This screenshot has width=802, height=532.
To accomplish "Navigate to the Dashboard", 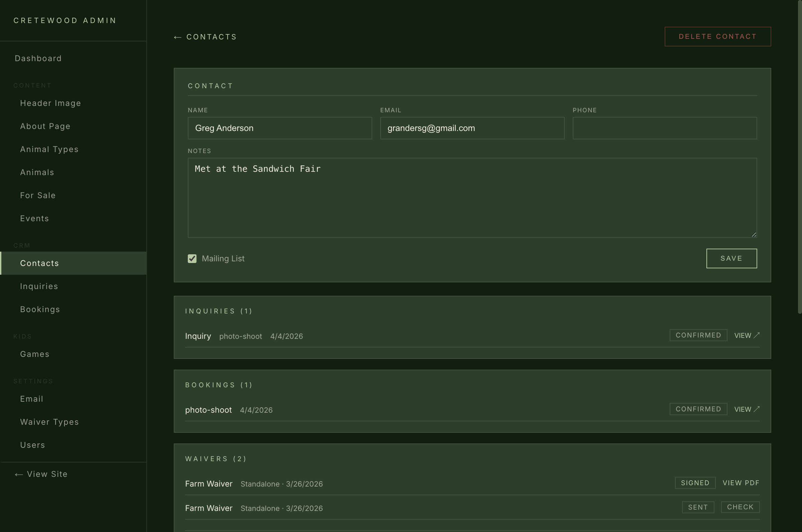I will 38,58.
